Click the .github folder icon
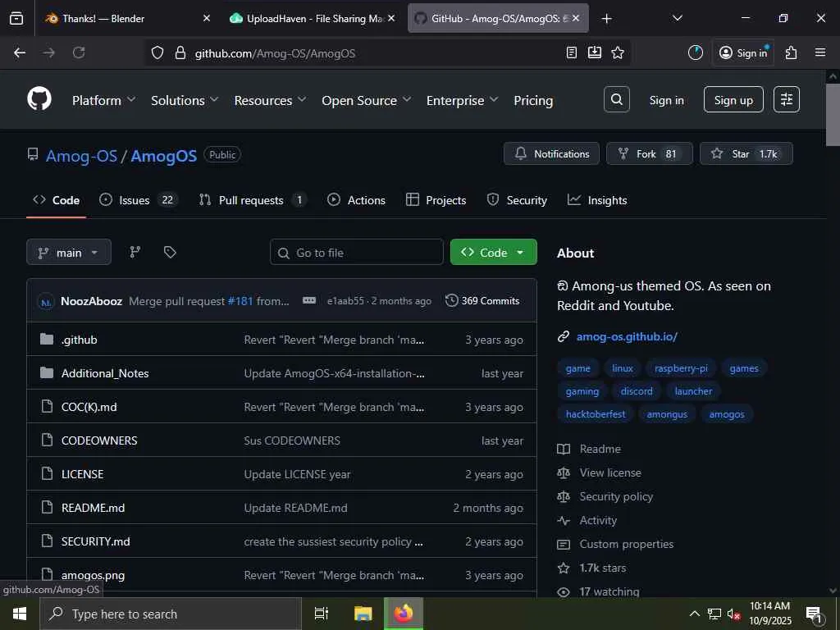The image size is (840, 630). pyautogui.click(x=47, y=339)
